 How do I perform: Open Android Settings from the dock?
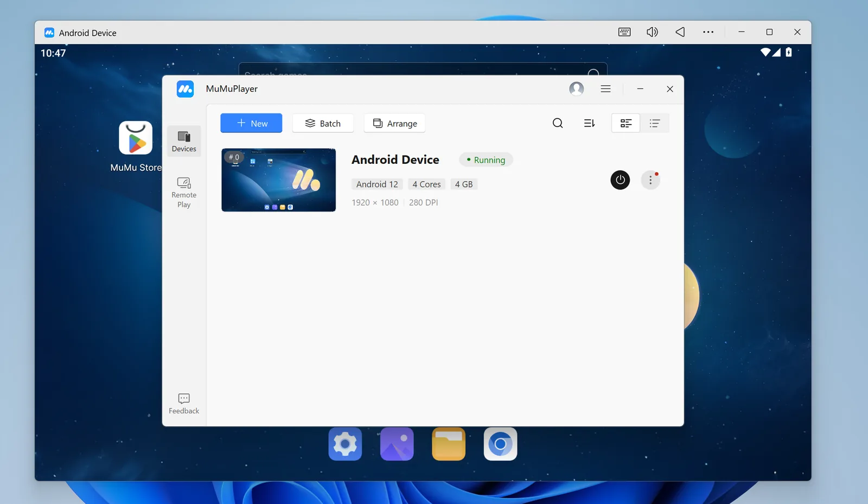click(345, 444)
